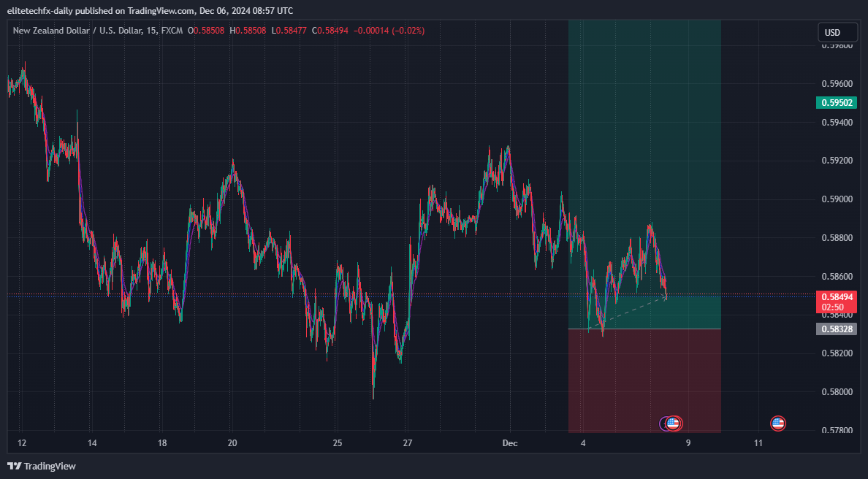The height and width of the screenshot is (479, 868).
Task: Click the 18 date label on time axis
Action: [162, 443]
